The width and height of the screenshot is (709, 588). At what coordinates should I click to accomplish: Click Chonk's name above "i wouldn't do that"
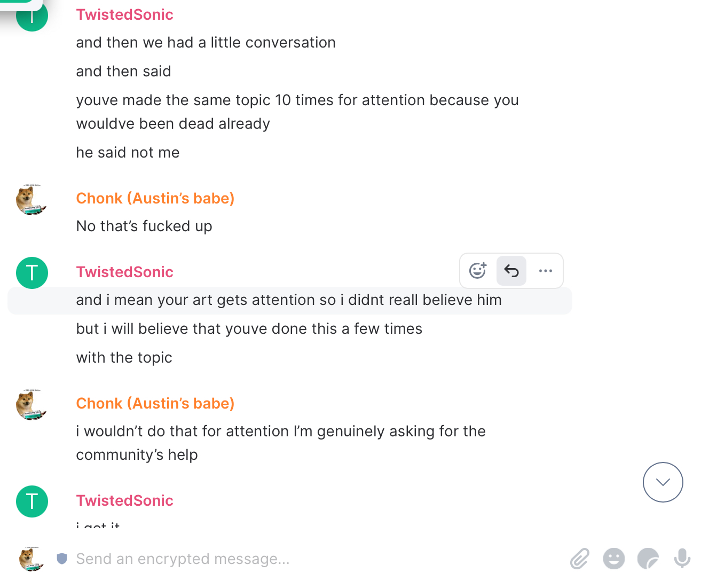(x=155, y=403)
